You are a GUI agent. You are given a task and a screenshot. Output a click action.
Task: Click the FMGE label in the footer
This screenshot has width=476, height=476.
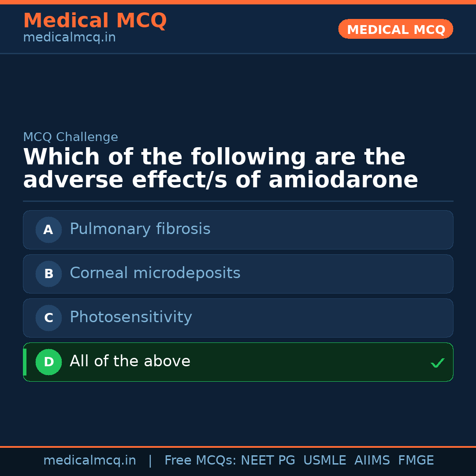[416, 460]
